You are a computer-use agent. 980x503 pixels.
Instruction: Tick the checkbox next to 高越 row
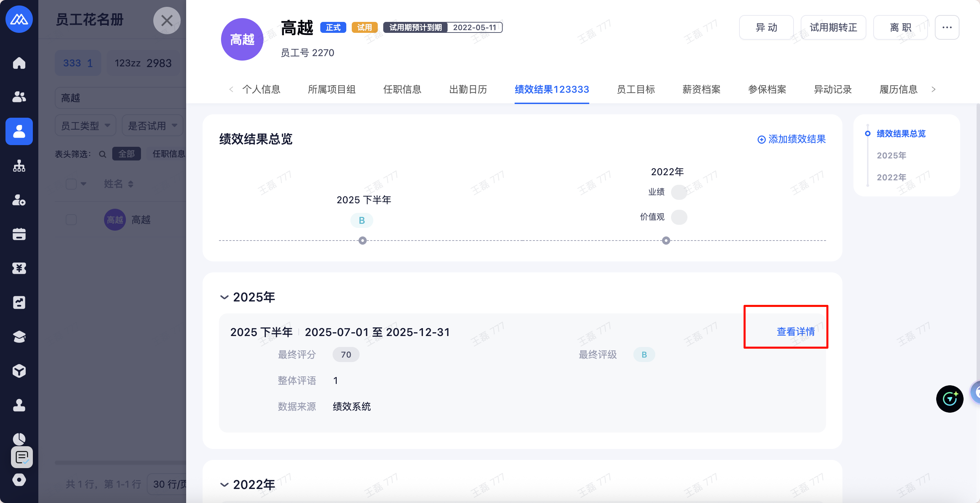point(71,220)
